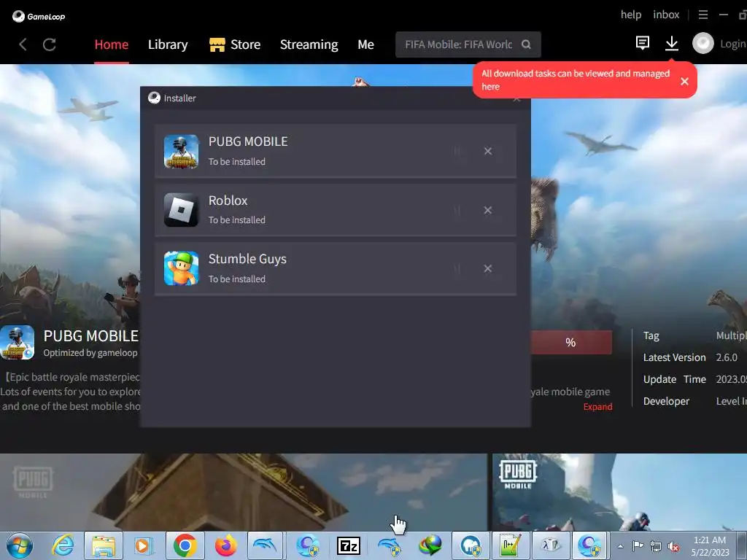Click the Stumble Guys icon in Installer
The height and width of the screenshot is (560, 747).
[181, 268]
